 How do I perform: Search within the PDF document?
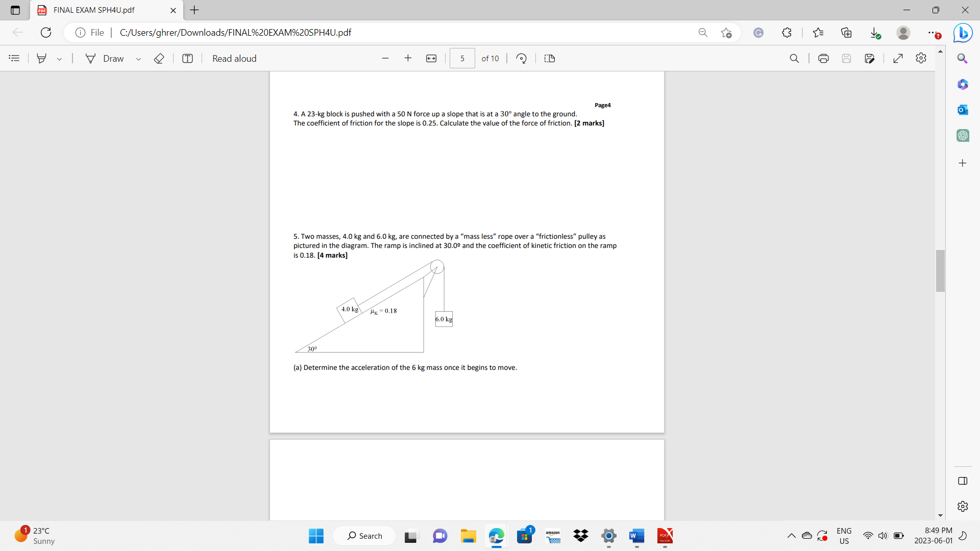(794, 58)
